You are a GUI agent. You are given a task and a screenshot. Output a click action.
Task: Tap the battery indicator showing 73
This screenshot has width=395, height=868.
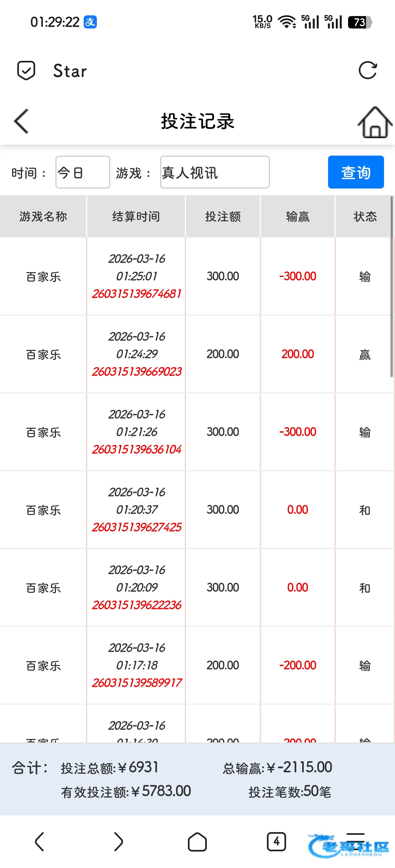[x=360, y=22]
